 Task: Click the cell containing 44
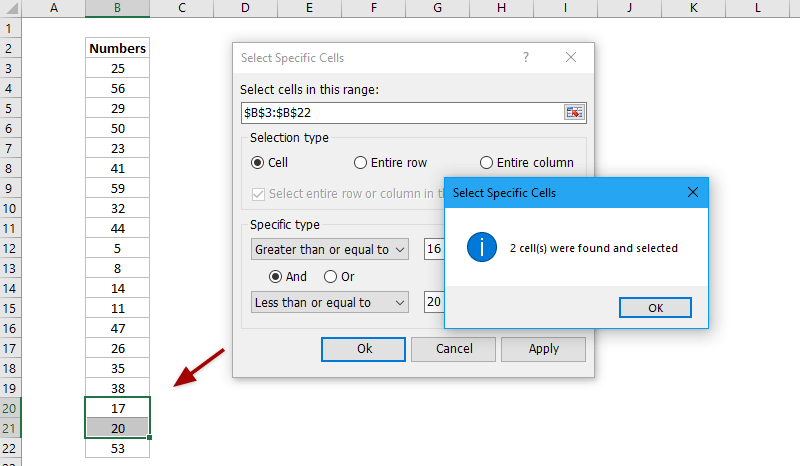coord(117,229)
